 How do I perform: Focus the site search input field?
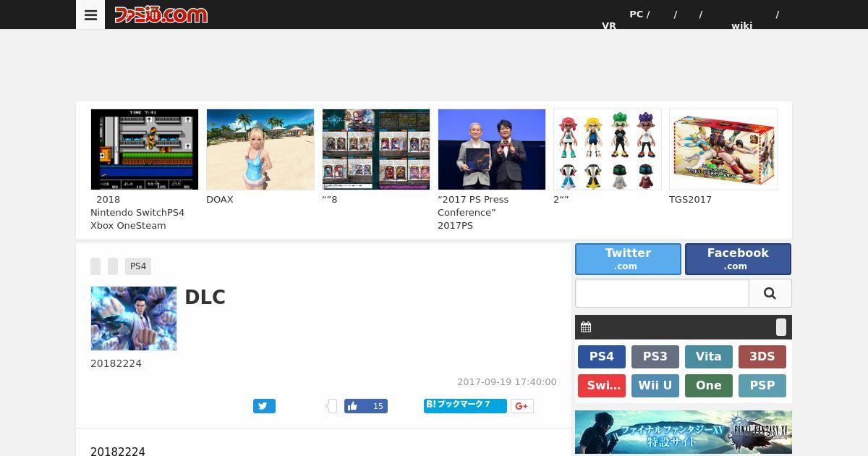point(662,293)
